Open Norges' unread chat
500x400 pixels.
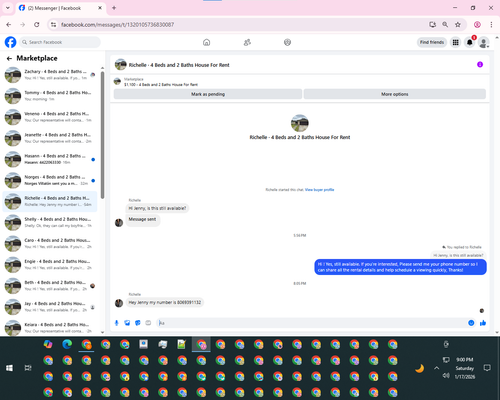[50, 180]
